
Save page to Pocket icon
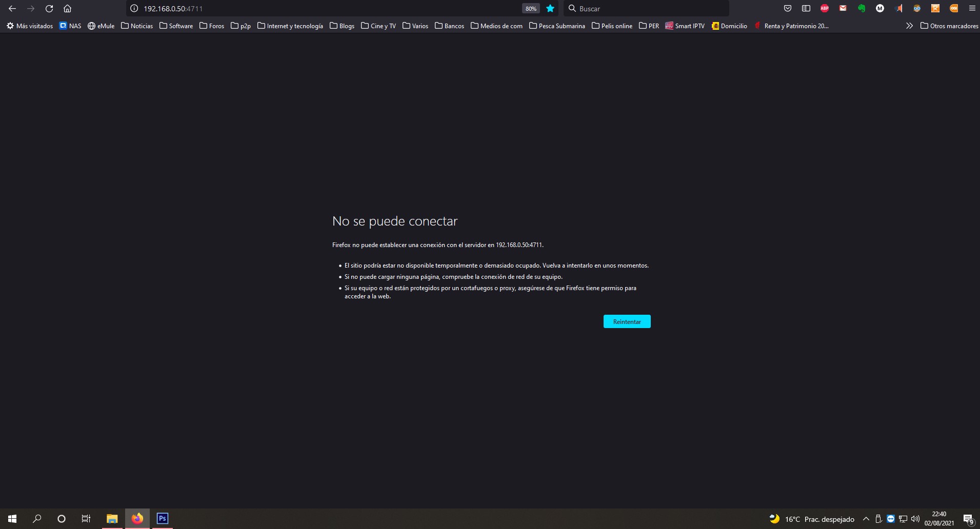tap(788, 8)
